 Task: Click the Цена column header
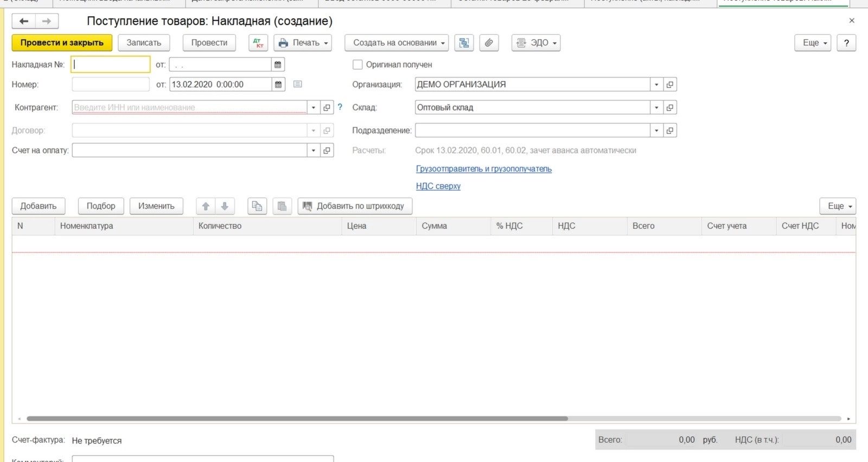click(379, 226)
